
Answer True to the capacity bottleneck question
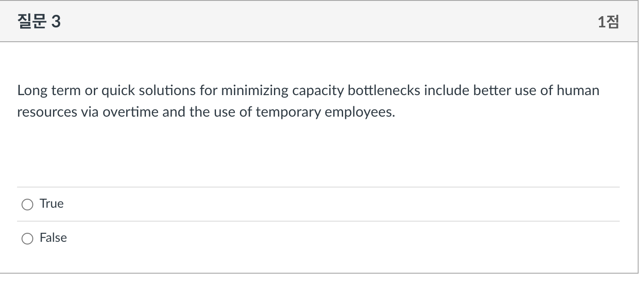tap(27, 204)
